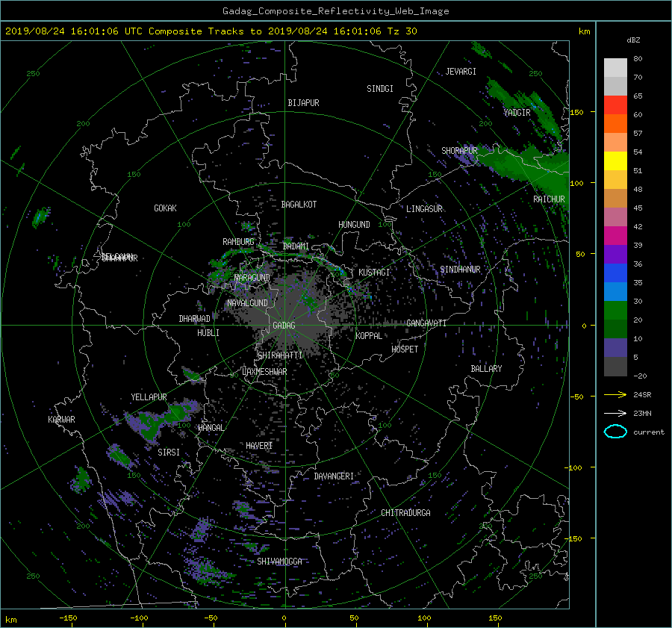The height and width of the screenshot is (628, 672).
Task: Click the GOKAK city label
Action: click(165, 208)
